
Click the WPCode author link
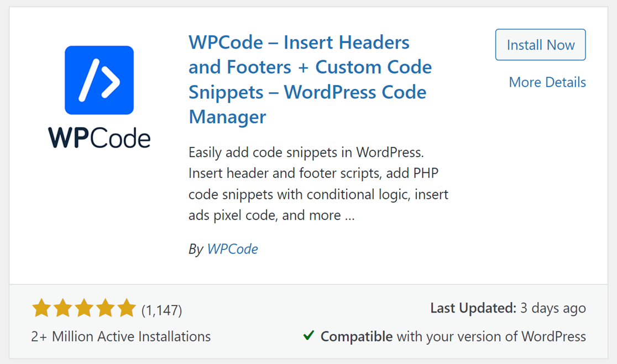pos(232,249)
